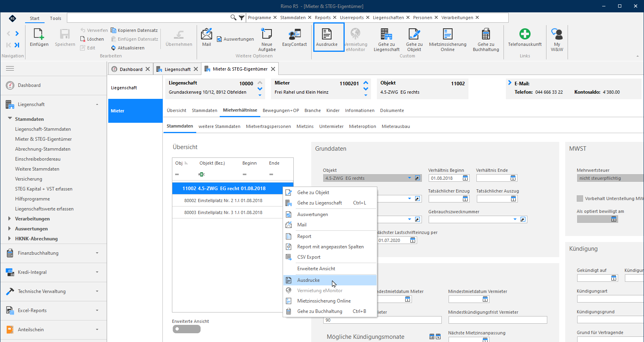Click the E-Mail expand arrow link

coord(509,83)
